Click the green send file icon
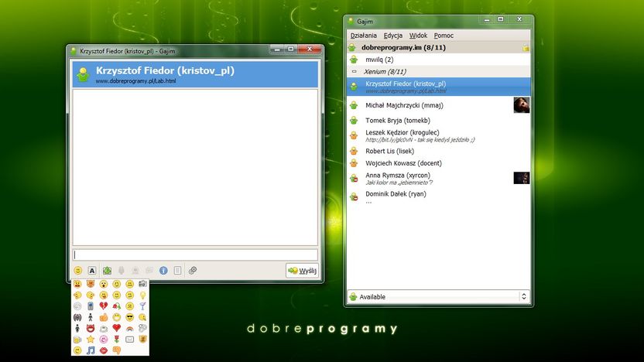 [107, 271]
